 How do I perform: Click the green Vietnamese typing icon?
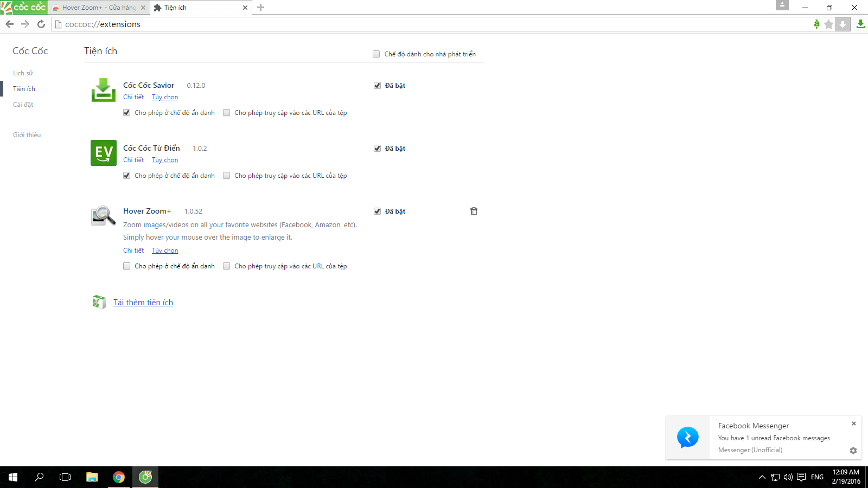pos(816,24)
